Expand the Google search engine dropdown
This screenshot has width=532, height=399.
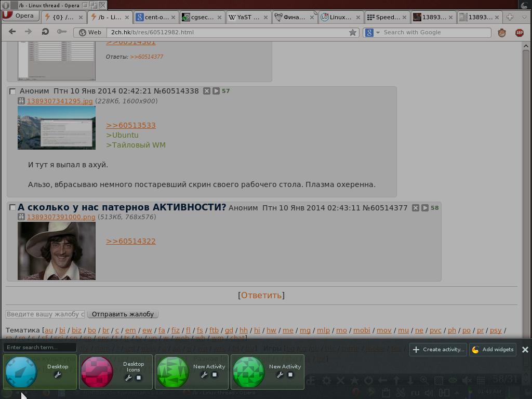(378, 33)
